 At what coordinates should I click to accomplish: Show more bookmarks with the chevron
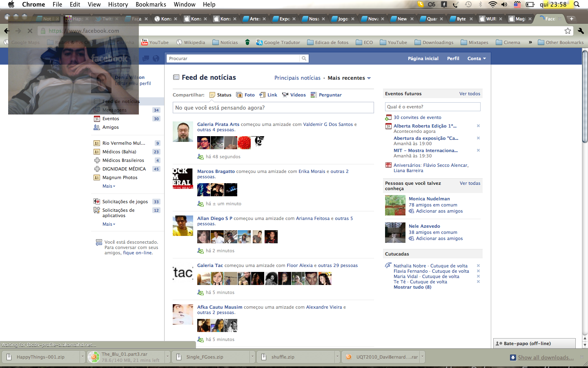point(530,42)
